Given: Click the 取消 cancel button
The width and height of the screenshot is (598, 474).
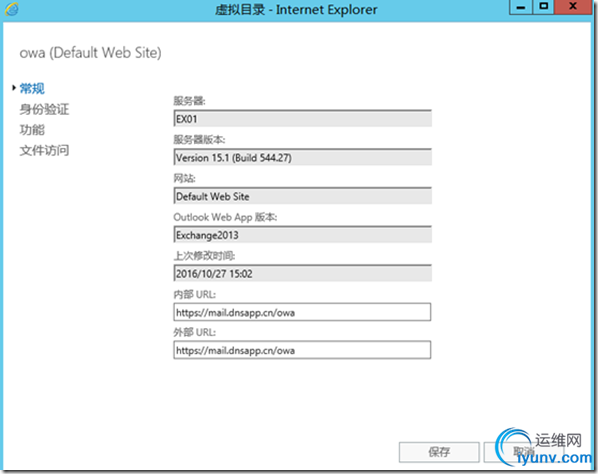Looking at the screenshot, I should click(523, 452).
